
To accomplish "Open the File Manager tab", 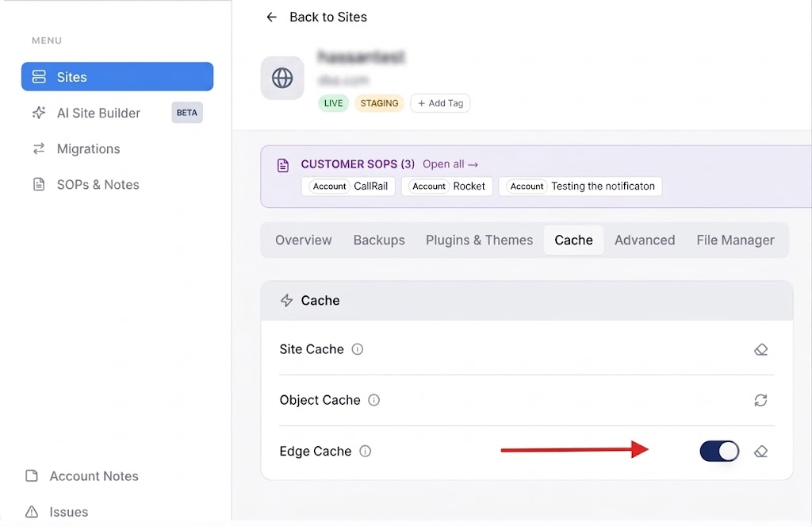I will point(735,240).
